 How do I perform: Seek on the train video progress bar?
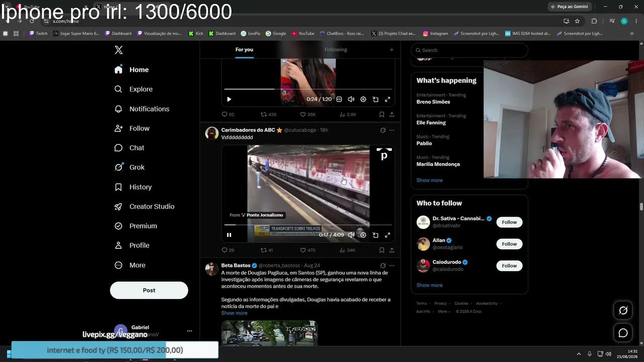308,225
